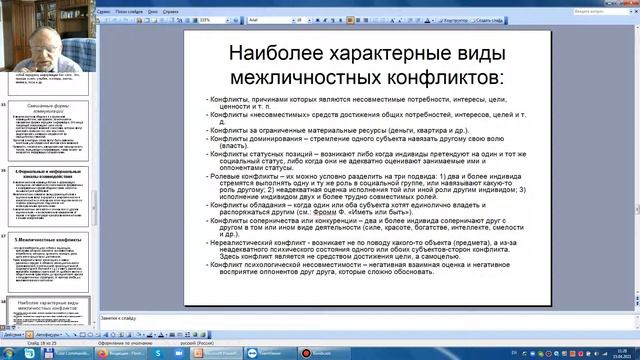640x360 pixels.
Task: Open Skype from the taskbar
Action: pos(158,353)
